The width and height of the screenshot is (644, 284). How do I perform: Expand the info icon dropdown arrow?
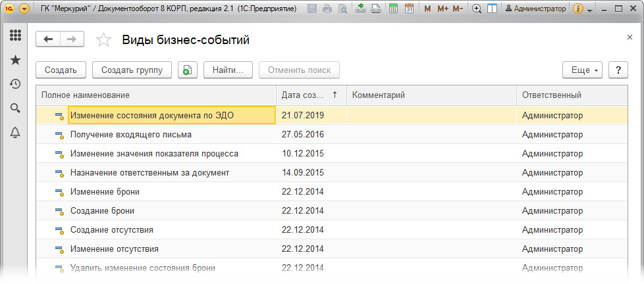[589, 10]
